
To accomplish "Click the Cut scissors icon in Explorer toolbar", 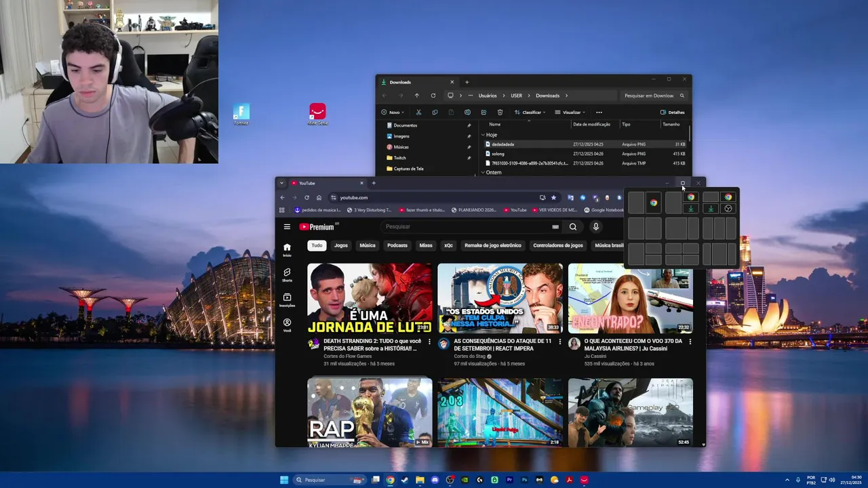I will click(418, 113).
